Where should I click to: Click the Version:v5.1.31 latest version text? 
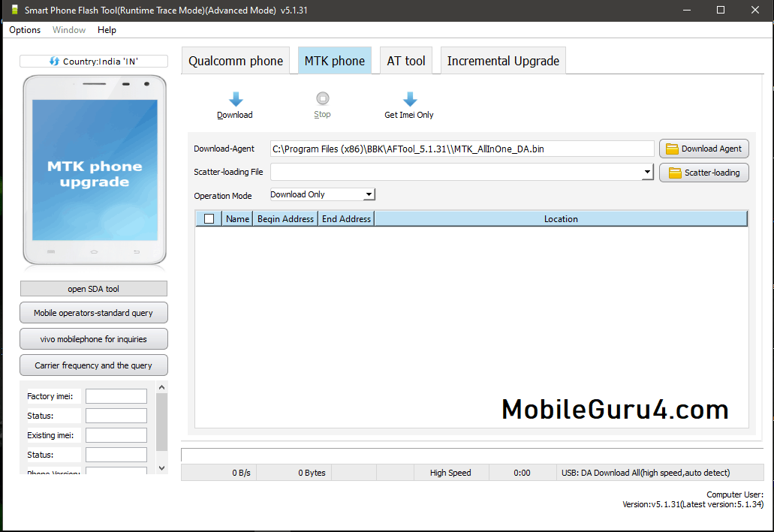693,504
